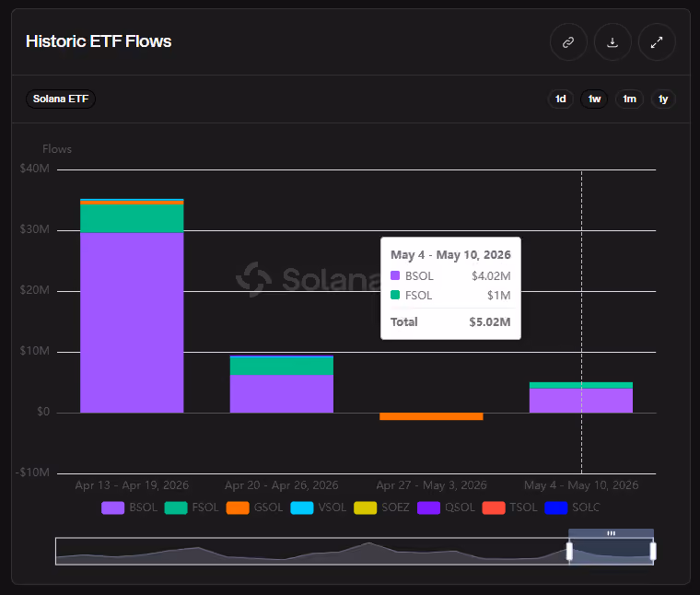Click the 'Apr 20 - Apr 26, 2026' axis label
The image size is (700, 595).
(x=282, y=485)
